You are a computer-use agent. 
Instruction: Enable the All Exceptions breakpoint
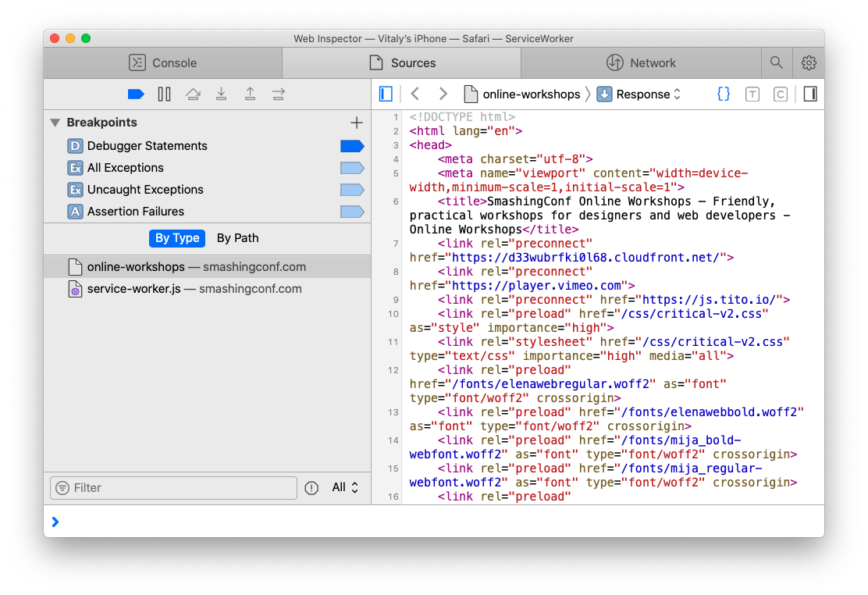[x=352, y=168]
